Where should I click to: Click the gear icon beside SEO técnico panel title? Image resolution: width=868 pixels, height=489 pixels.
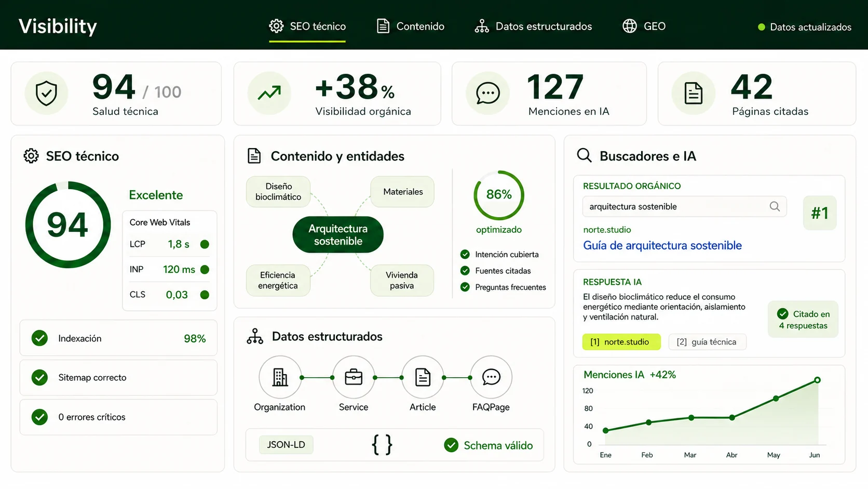coord(31,156)
